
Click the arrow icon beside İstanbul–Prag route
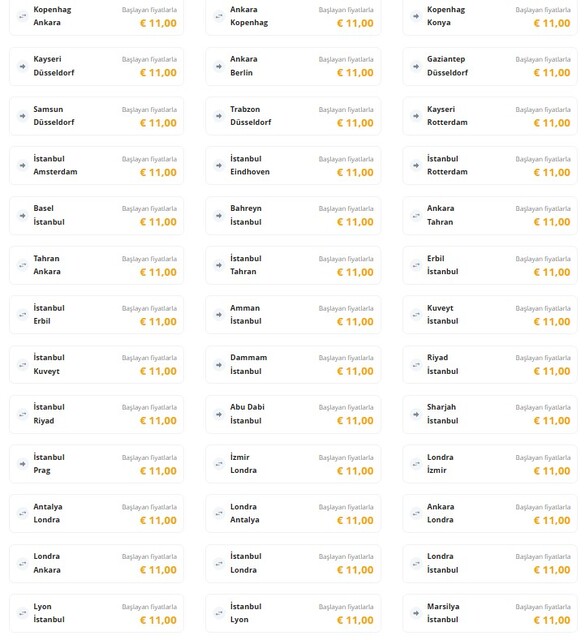tap(22, 464)
